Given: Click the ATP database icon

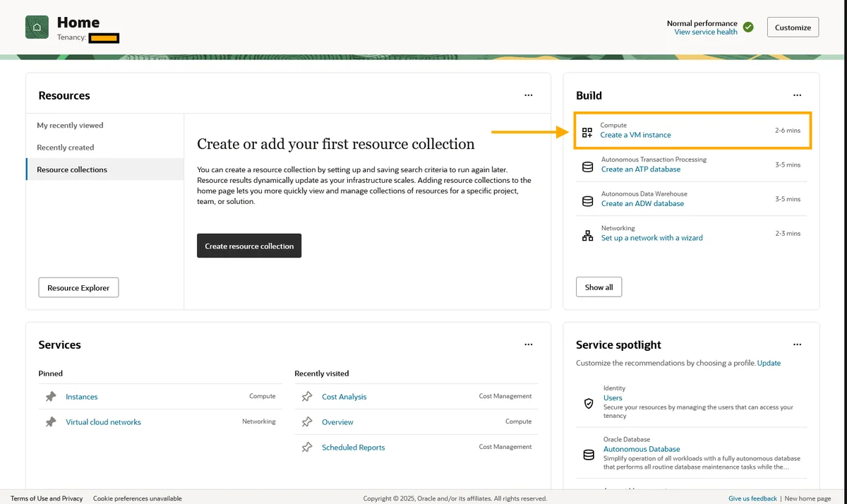Looking at the screenshot, I should click(x=587, y=167).
